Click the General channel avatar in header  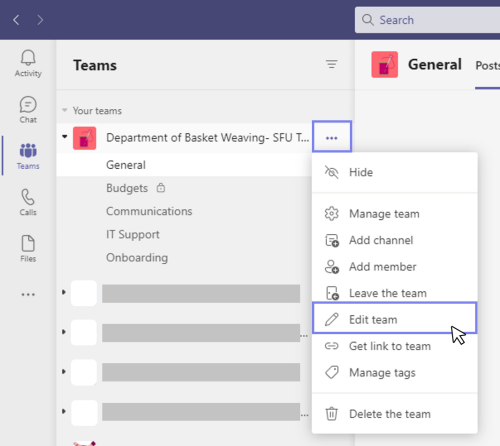(x=385, y=65)
